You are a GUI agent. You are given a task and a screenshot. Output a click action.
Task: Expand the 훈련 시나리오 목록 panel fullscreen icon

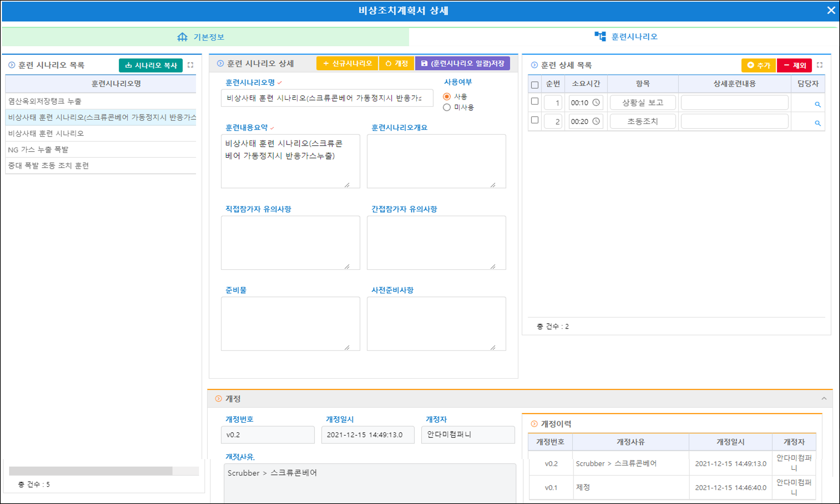[191, 65]
